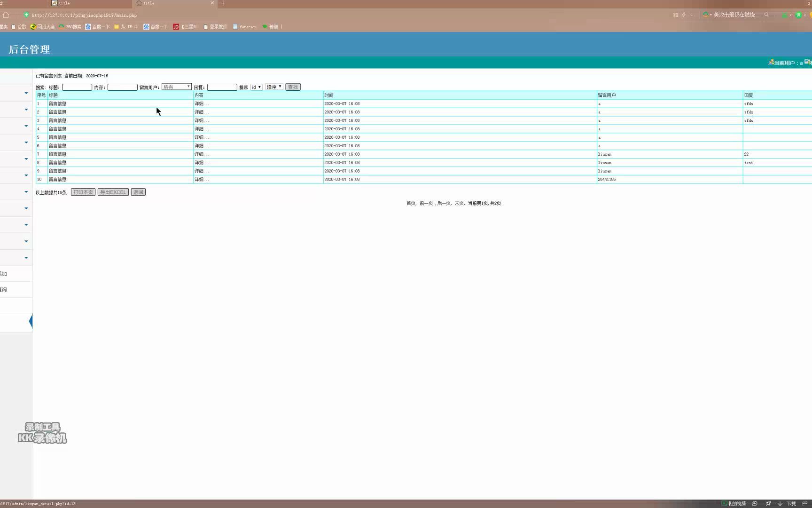Click the browser address bar URL
This screenshot has height=508, width=812.
(x=84, y=15)
